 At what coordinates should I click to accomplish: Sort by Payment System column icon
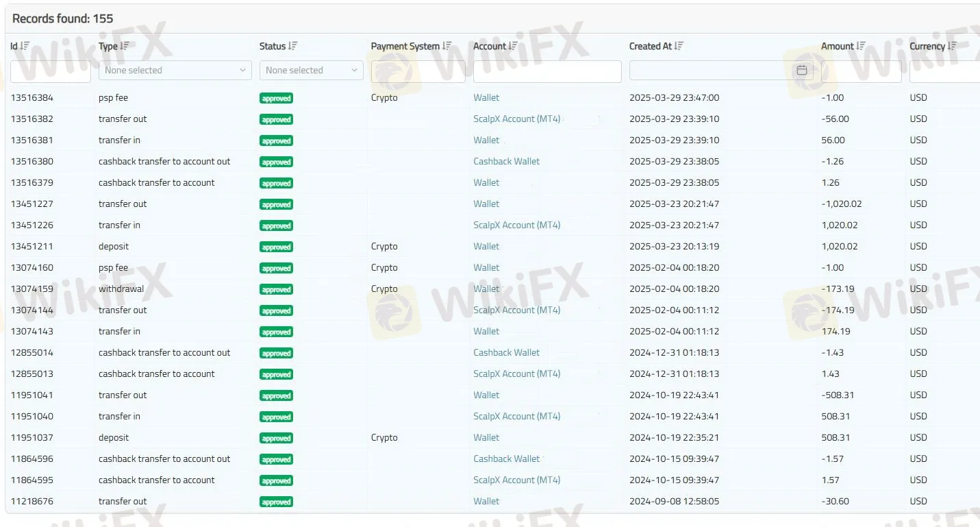(x=447, y=46)
